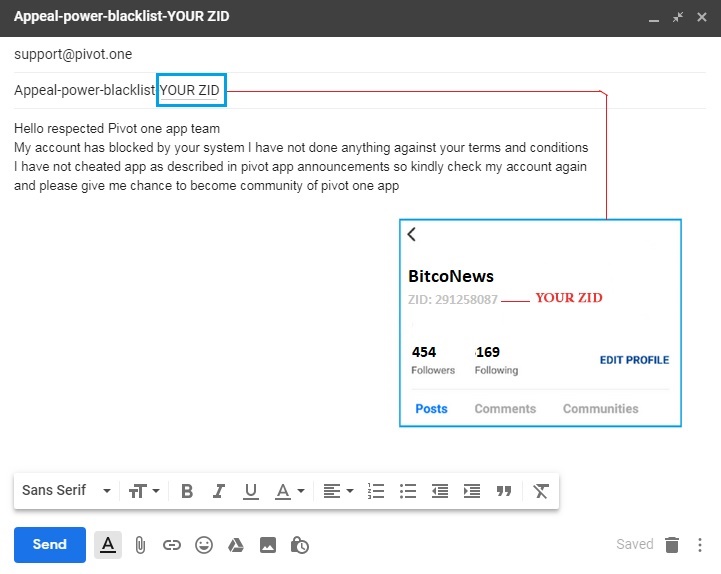Insert a link into the email

(x=172, y=545)
